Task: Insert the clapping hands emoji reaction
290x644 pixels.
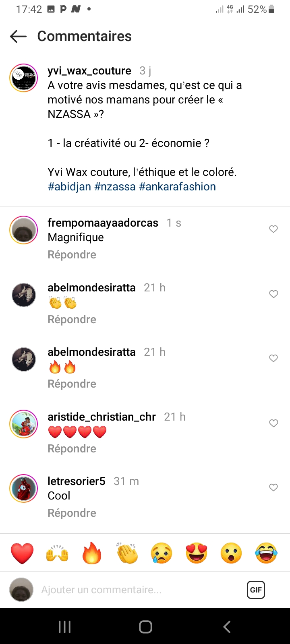Action: tap(127, 553)
